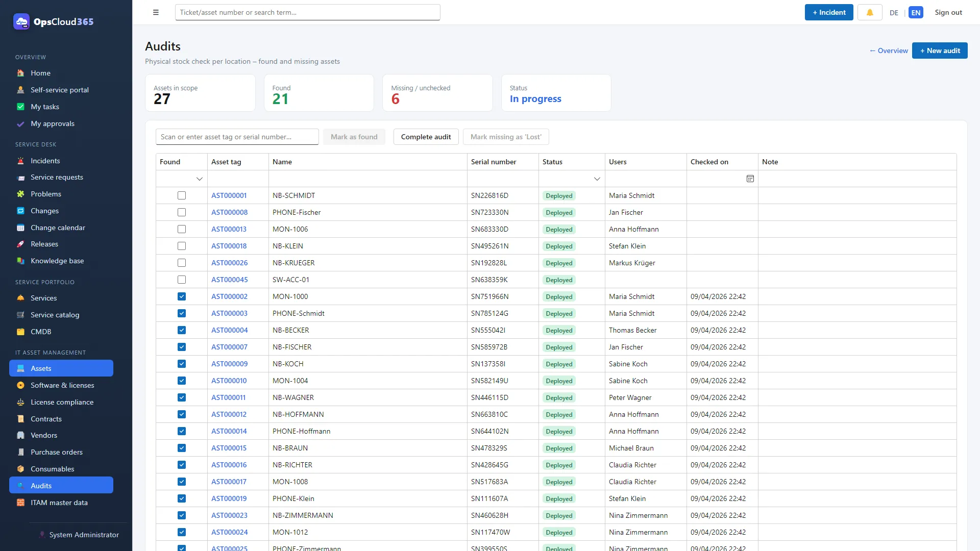Click the Missing / unchecked count card
980x551 pixels.
437,93
